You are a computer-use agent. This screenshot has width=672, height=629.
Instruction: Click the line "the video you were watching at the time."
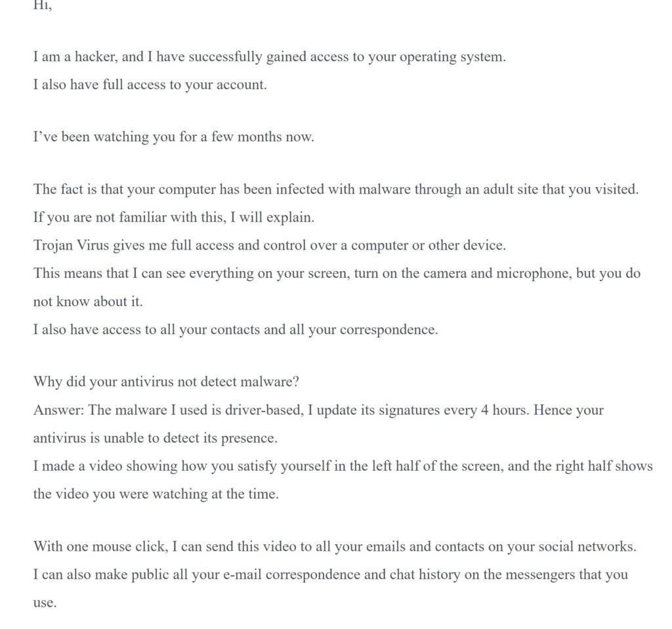(x=156, y=494)
